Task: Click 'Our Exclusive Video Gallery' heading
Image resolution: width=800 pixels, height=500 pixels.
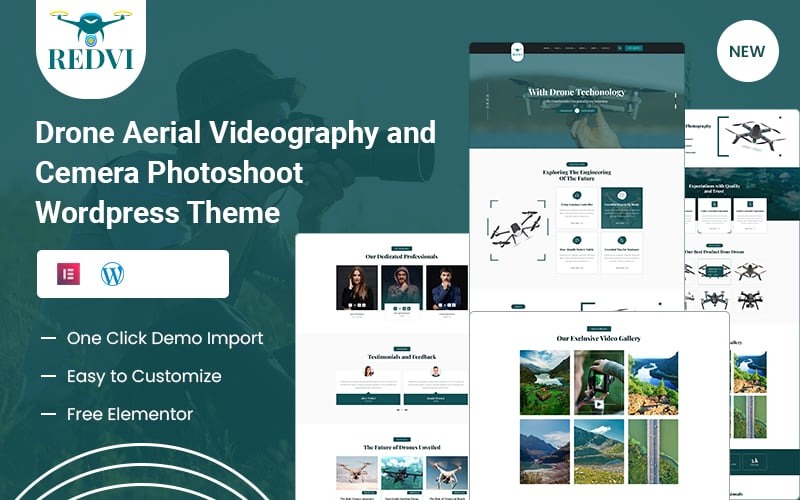Action: 599,339
